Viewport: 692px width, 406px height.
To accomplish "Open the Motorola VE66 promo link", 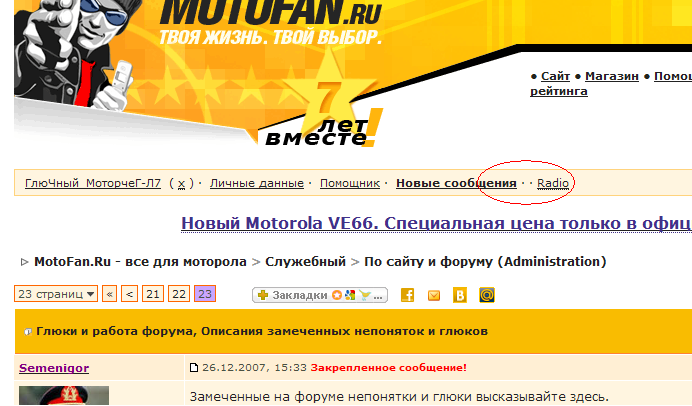I will [x=436, y=223].
